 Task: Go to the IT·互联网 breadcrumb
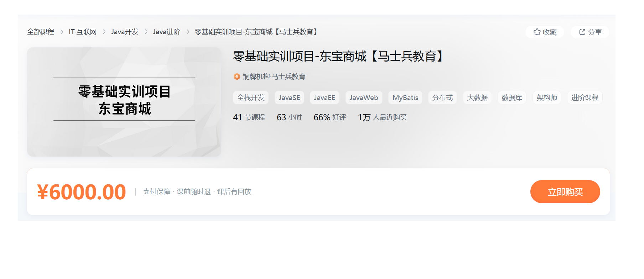(83, 32)
